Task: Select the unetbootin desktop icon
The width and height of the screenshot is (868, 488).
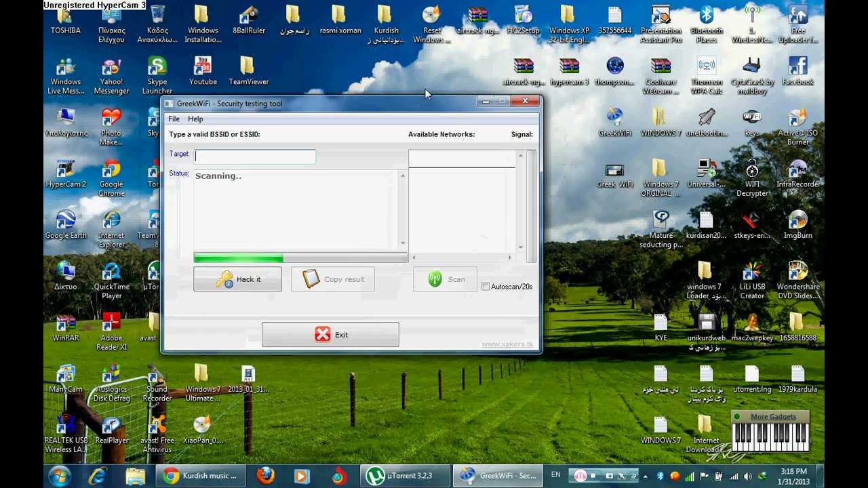Action: (706, 123)
